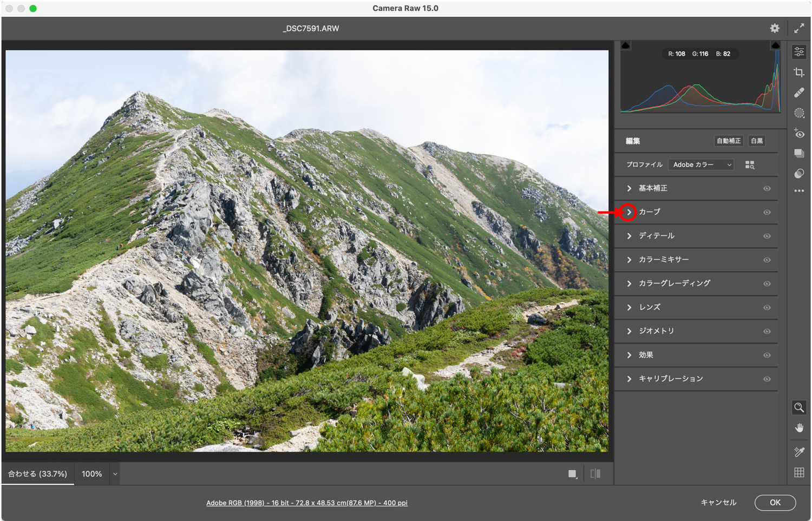Toggle visibility of カーブ panel edits
Screen dimensions: 812x521
[x=767, y=212]
